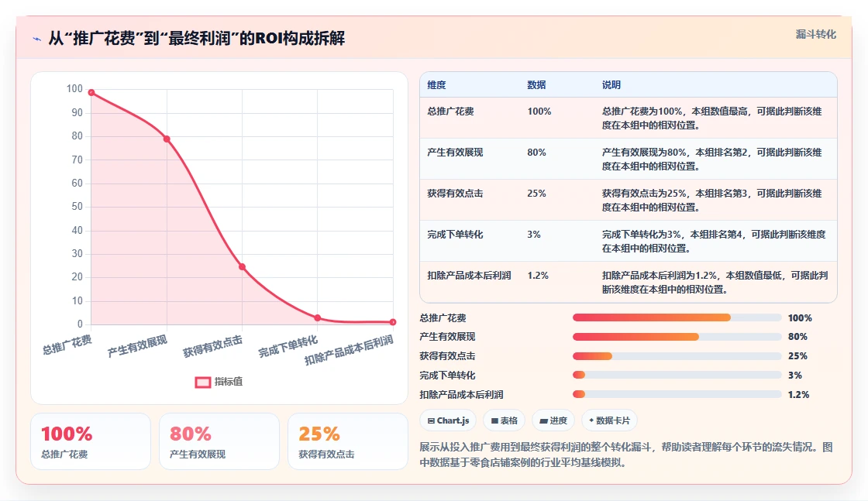Click the 产生有效展现 x-axis label
The width and height of the screenshot is (868, 501).
(x=137, y=346)
